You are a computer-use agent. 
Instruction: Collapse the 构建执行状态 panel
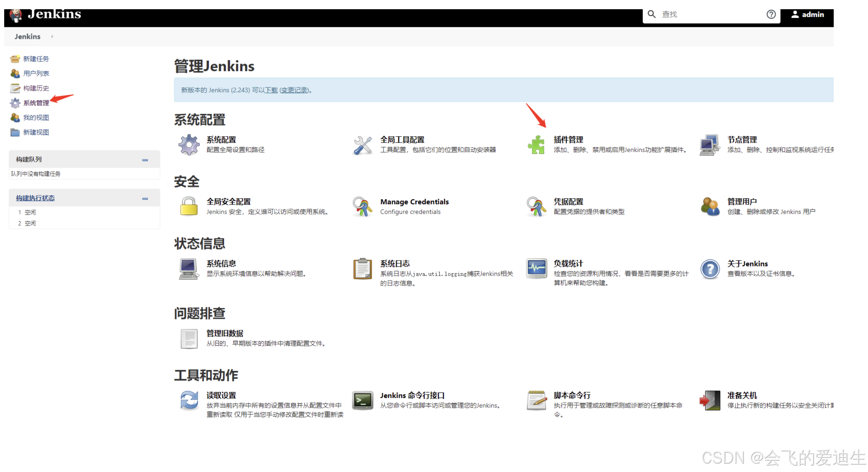click(x=145, y=198)
